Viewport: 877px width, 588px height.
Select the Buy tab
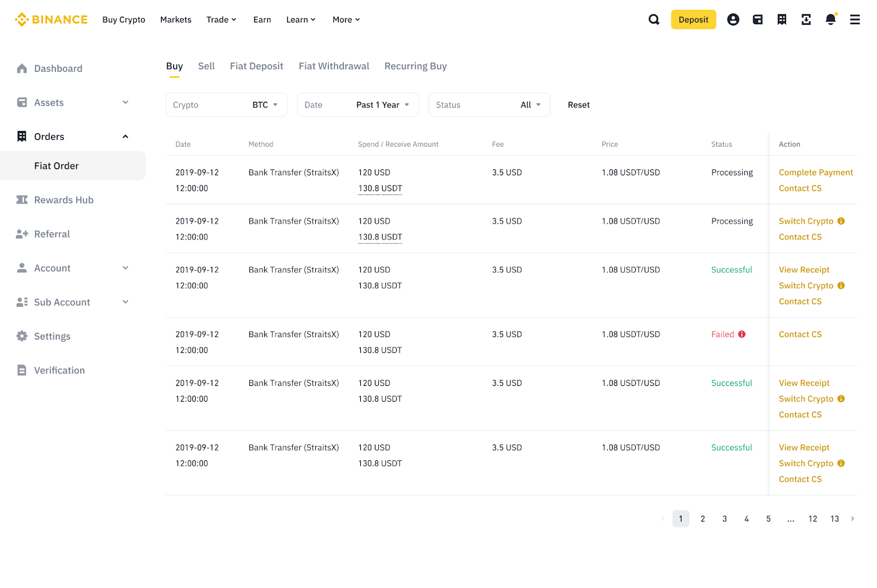174,66
